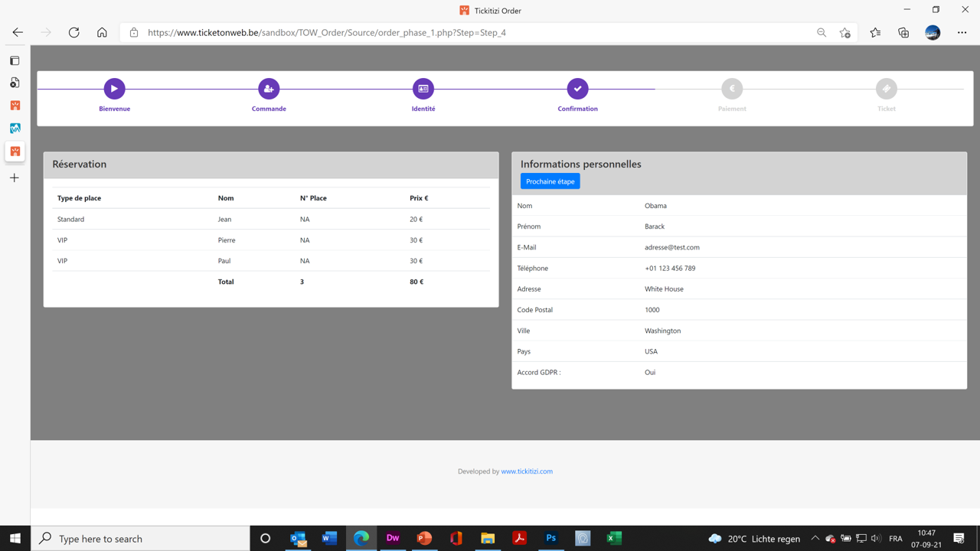Click the Bienvenue play step icon

[114, 89]
